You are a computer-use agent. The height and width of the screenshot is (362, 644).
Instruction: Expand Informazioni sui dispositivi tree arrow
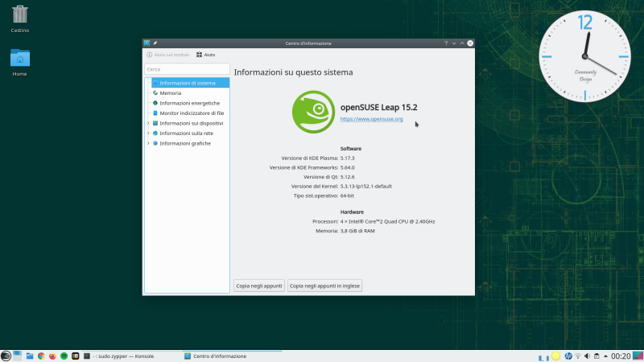148,123
